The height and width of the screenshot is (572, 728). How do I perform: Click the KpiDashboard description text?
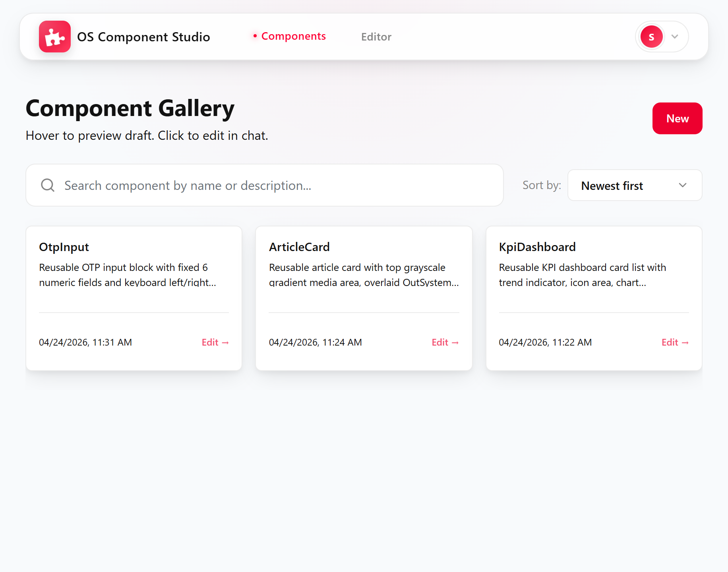click(583, 275)
